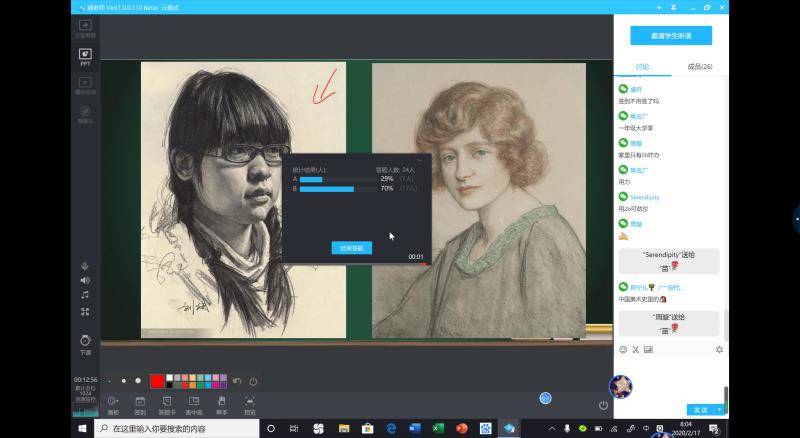Select the large red color swatch
The height and width of the screenshot is (438, 800).
(x=157, y=381)
